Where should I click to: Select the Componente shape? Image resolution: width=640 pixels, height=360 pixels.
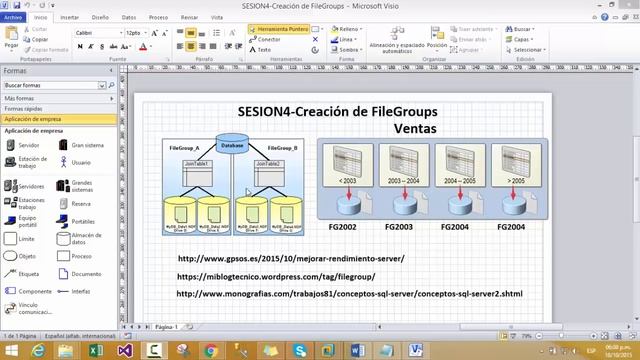point(28,291)
